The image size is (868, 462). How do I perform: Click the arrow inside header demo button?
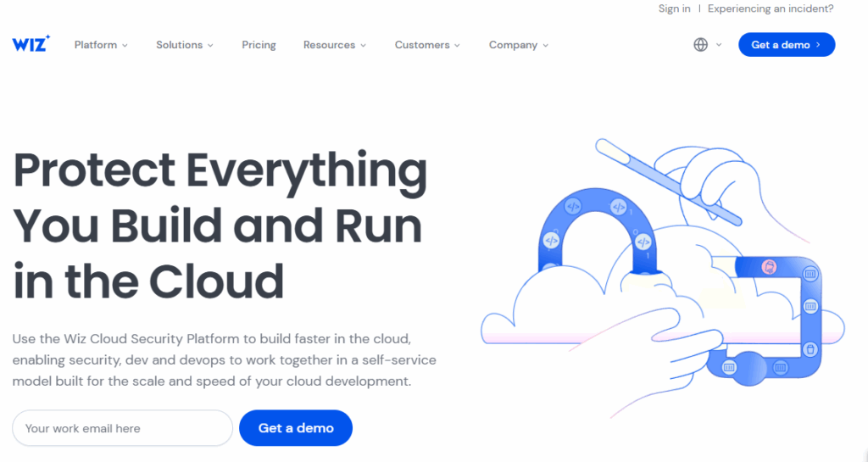tap(818, 45)
